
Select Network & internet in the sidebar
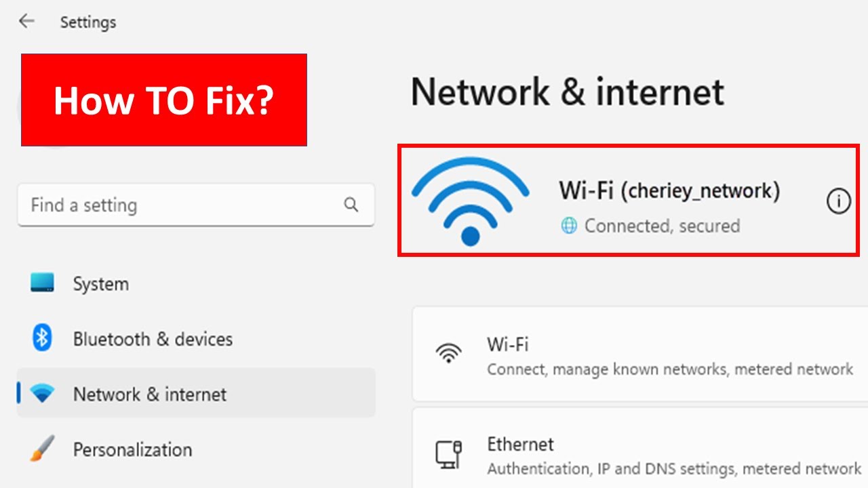pyautogui.click(x=150, y=394)
